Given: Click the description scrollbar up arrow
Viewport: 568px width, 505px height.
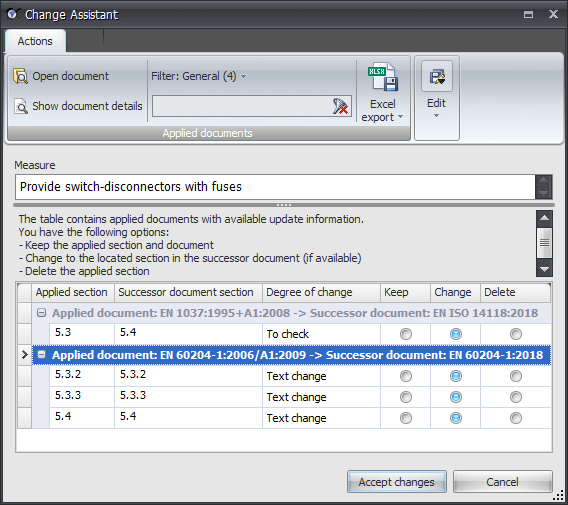Looking at the screenshot, I should (x=544, y=218).
